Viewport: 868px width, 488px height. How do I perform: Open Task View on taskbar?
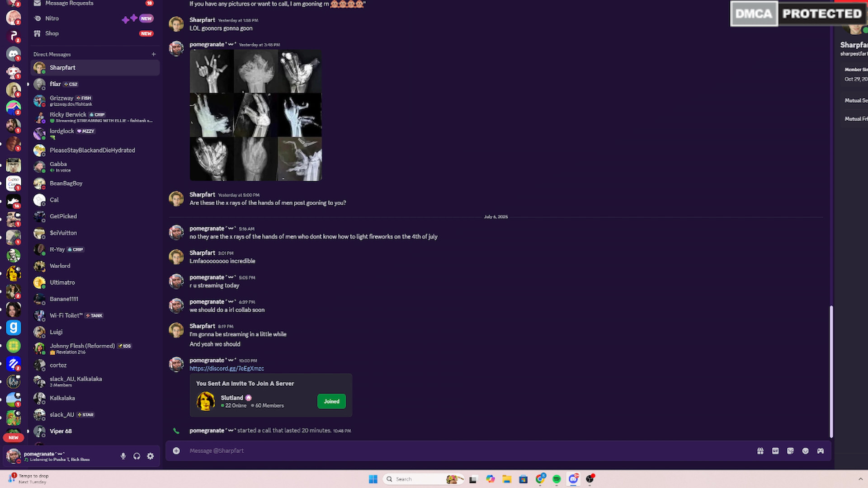pyautogui.click(x=473, y=479)
